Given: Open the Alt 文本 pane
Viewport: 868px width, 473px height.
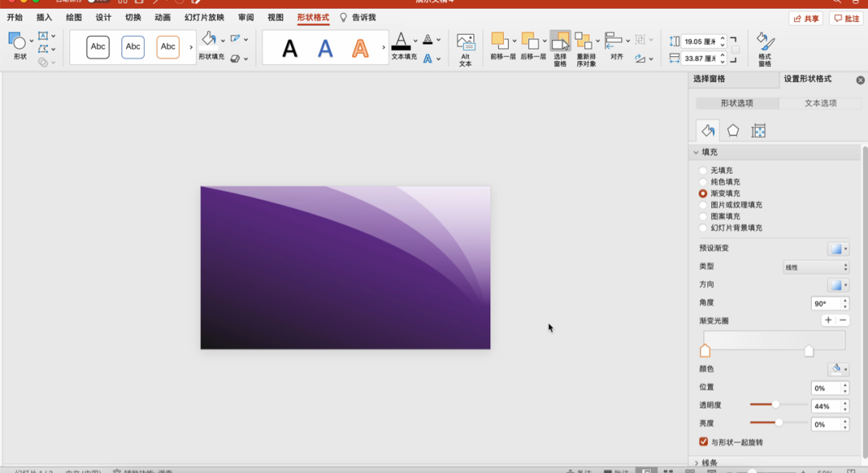Looking at the screenshot, I should coord(465,49).
